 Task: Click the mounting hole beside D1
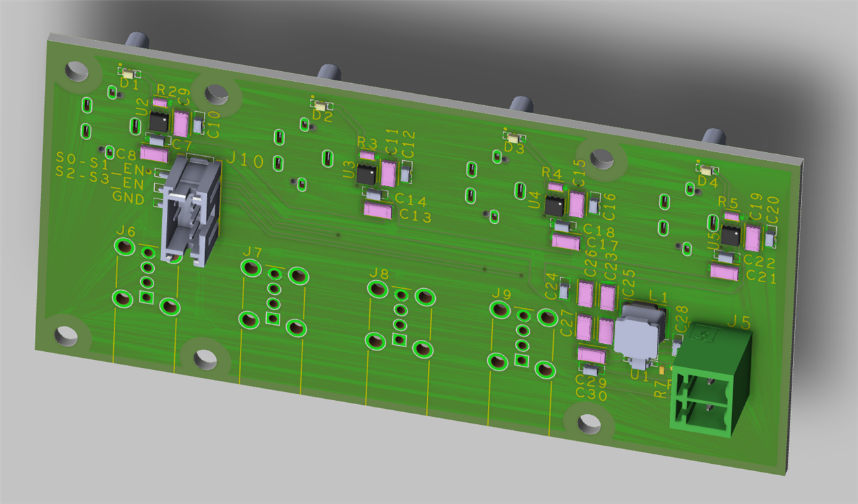click(x=77, y=70)
